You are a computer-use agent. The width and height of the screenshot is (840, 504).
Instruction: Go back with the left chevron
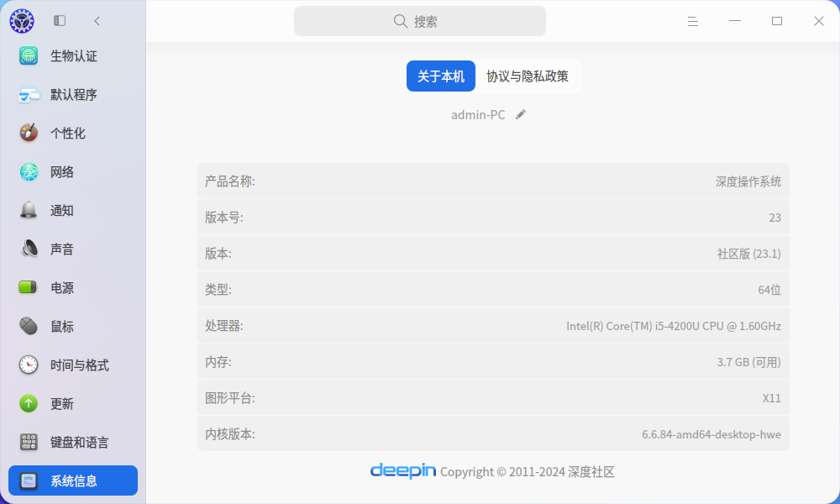coord(97,21)
